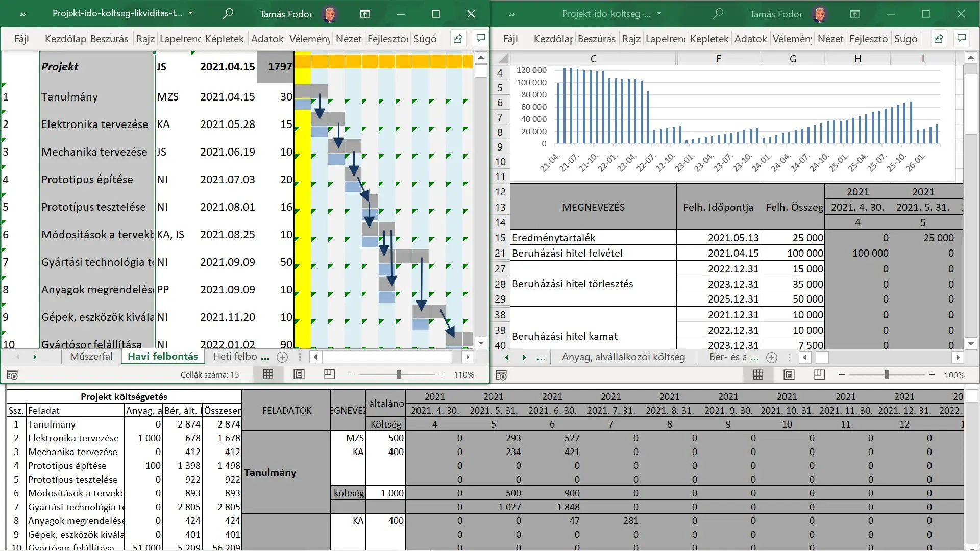The image size is (980, 551).
Task: Open the Képletek ribbon tab in left window
Action: click(x=225, y=39)
